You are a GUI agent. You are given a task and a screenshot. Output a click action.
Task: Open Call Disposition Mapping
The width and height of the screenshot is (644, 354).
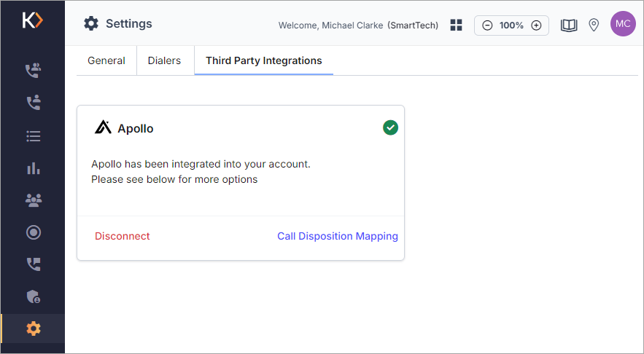(338, 236)
